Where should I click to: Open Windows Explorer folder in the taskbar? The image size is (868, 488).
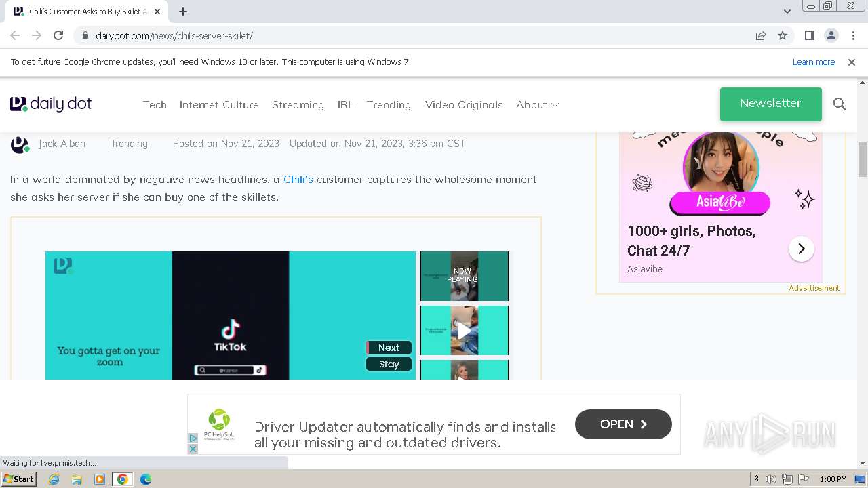coord(77,479)
